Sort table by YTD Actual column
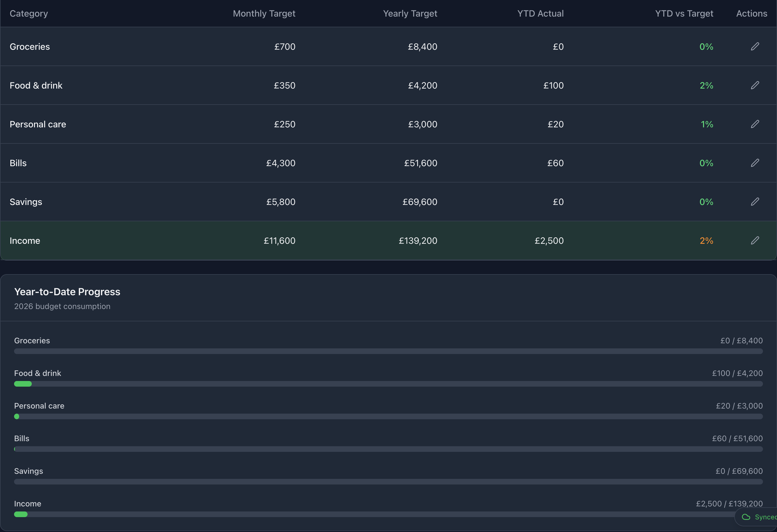The image size is (777, 532). click(x=540, y=13)
